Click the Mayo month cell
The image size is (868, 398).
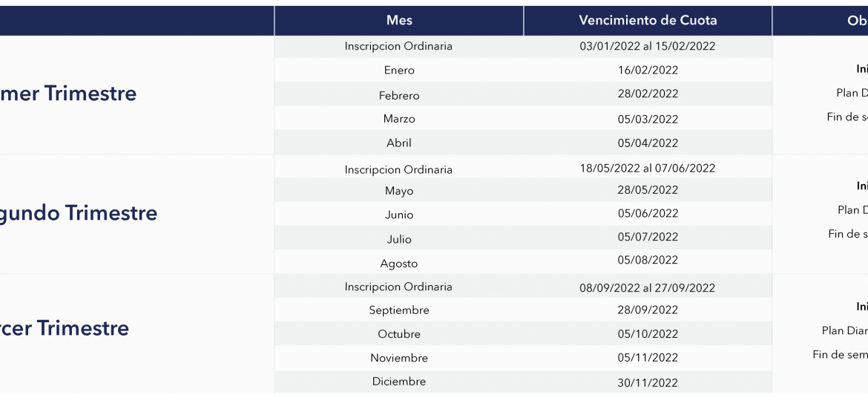point(399,191)
